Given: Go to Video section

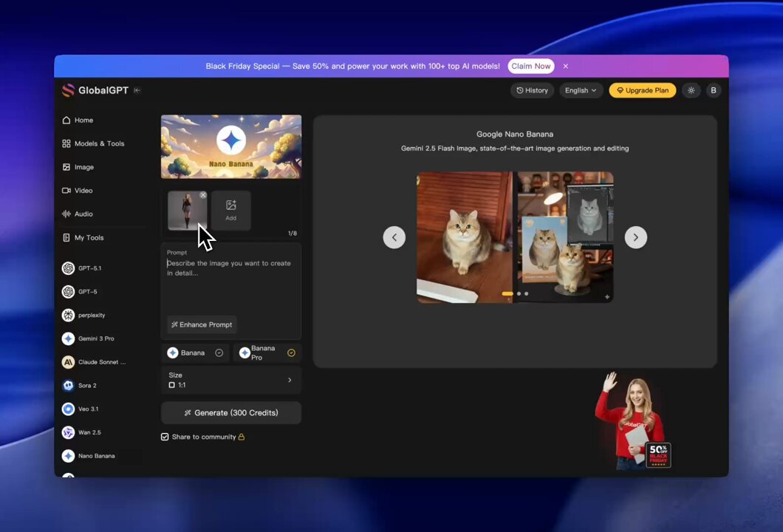Looking at the screenshot, I should (x=78, y=191).
